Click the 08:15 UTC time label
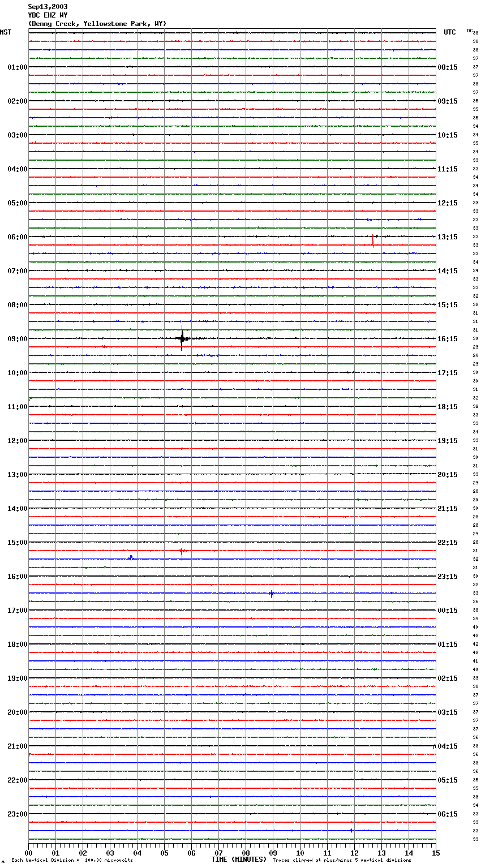Screen dimensions: 481x868 click(x=448, y=67)
